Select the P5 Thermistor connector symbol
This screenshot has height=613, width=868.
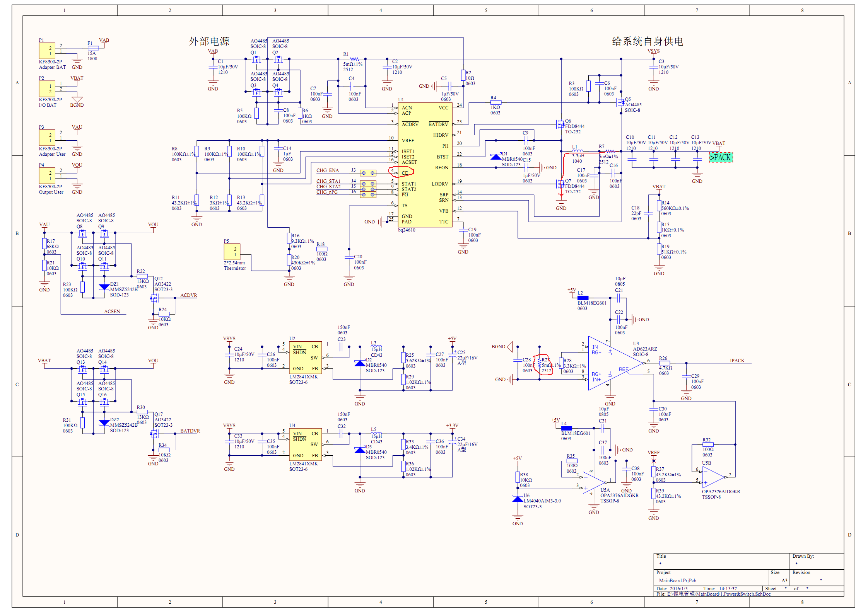(x=232, y=252)
